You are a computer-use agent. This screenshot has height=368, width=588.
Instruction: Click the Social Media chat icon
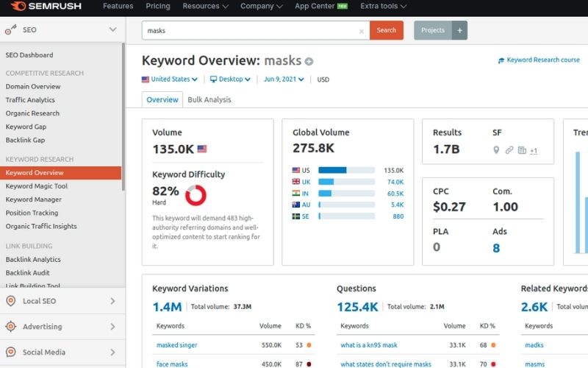[x=11, y=352]
